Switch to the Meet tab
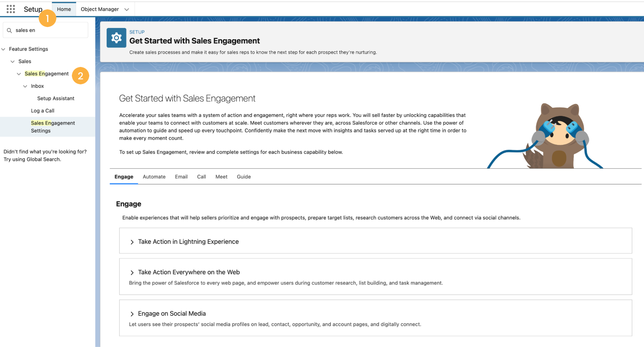 point(221,177)
